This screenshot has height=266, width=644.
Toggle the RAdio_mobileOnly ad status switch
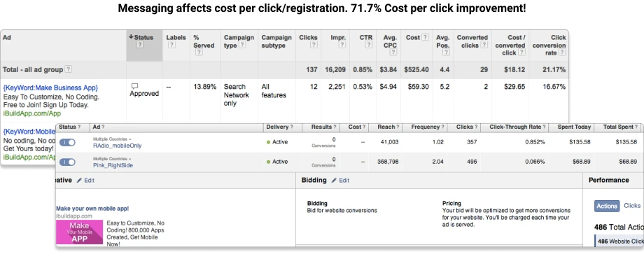pos(67,142)
